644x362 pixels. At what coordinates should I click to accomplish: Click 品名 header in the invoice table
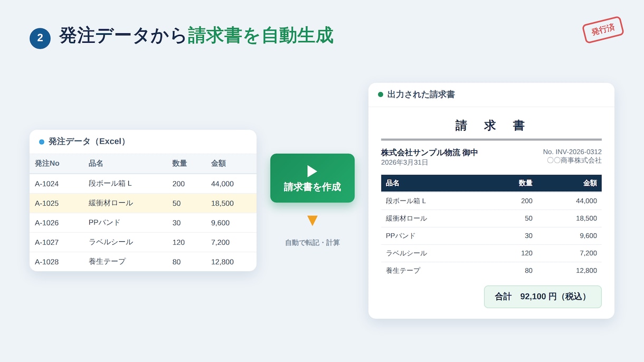click(393, 183)
